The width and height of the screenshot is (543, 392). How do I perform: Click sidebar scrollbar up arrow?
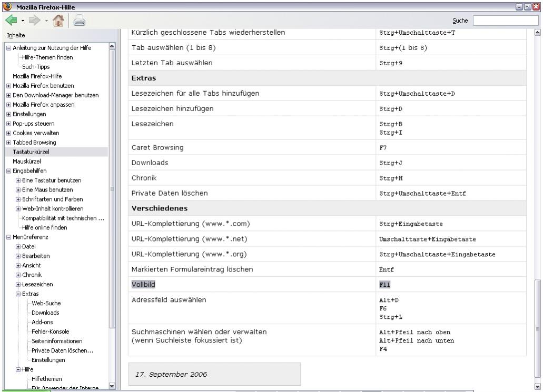[x=112, y=46]
